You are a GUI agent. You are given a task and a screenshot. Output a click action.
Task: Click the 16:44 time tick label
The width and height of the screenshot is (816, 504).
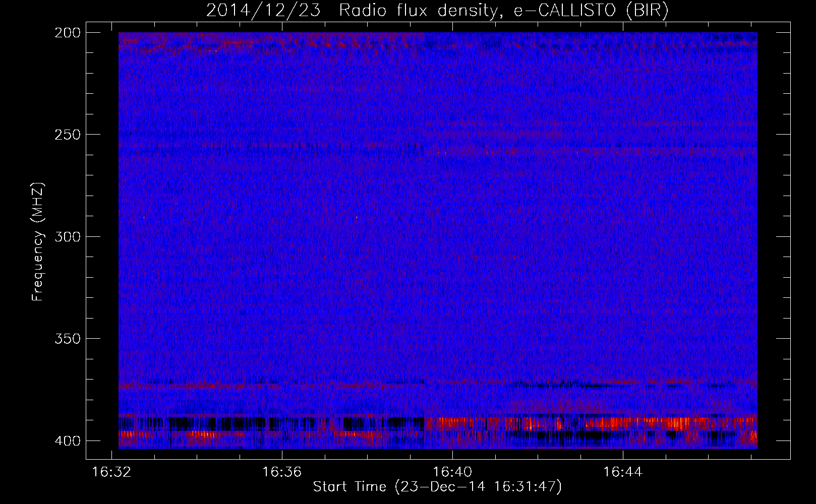(623, 472)
